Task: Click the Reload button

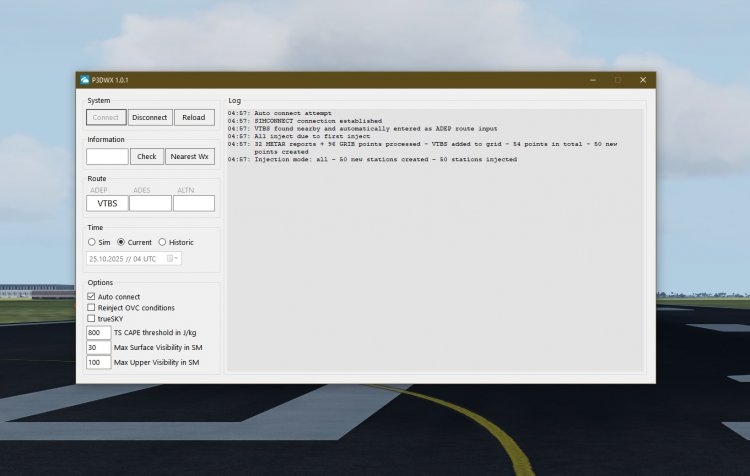Action: [x=194, y=117]
